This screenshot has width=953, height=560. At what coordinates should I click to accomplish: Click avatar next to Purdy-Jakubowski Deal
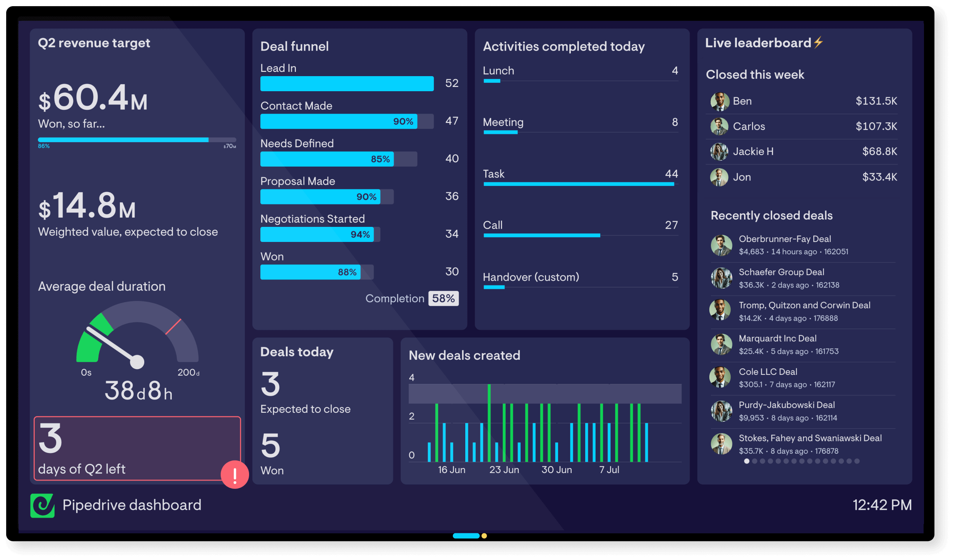coord(721,411)
